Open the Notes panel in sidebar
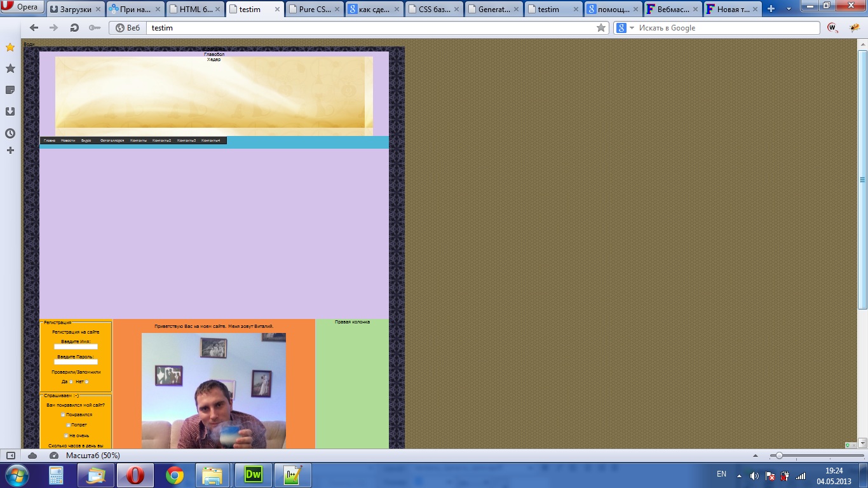This screenshot has width=868, height=488. point(10,90)
